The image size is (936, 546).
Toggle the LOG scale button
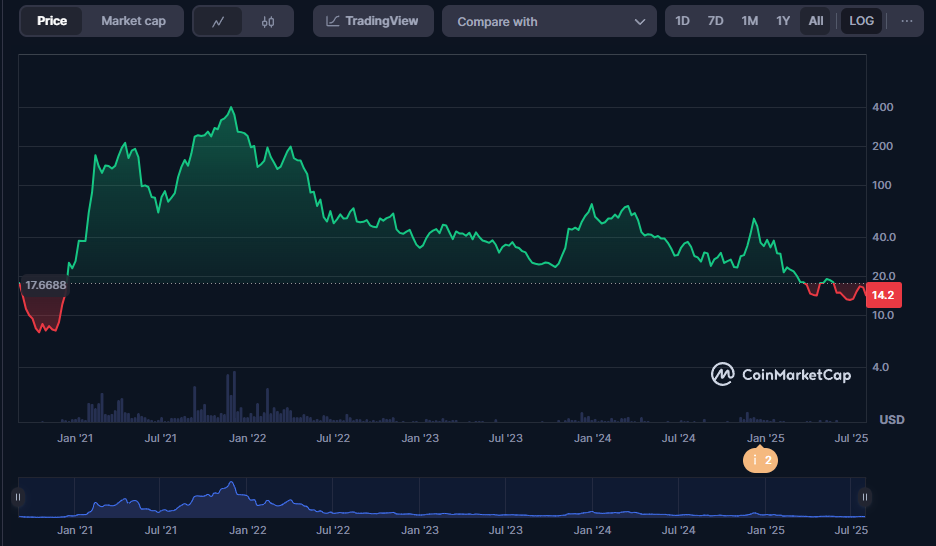(861, 21)
